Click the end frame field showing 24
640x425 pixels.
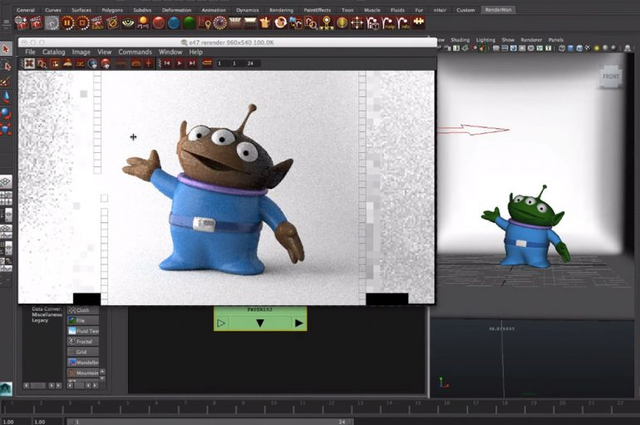[x=252, y=63]
